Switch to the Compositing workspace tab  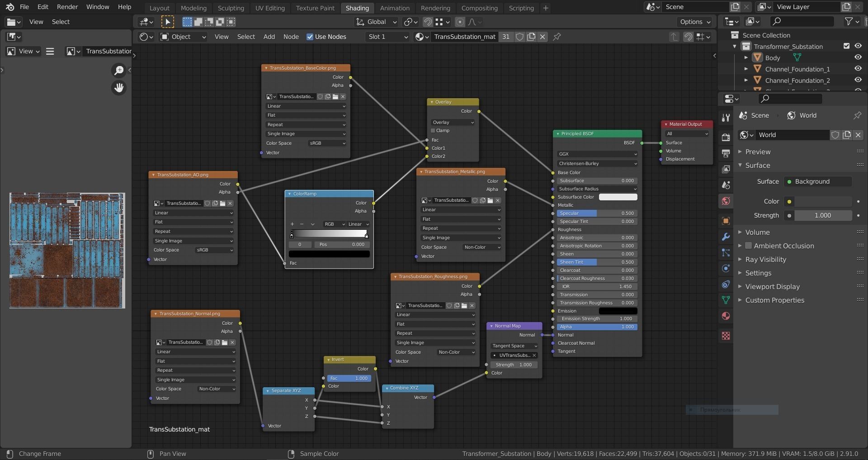[x=479, y=8]
